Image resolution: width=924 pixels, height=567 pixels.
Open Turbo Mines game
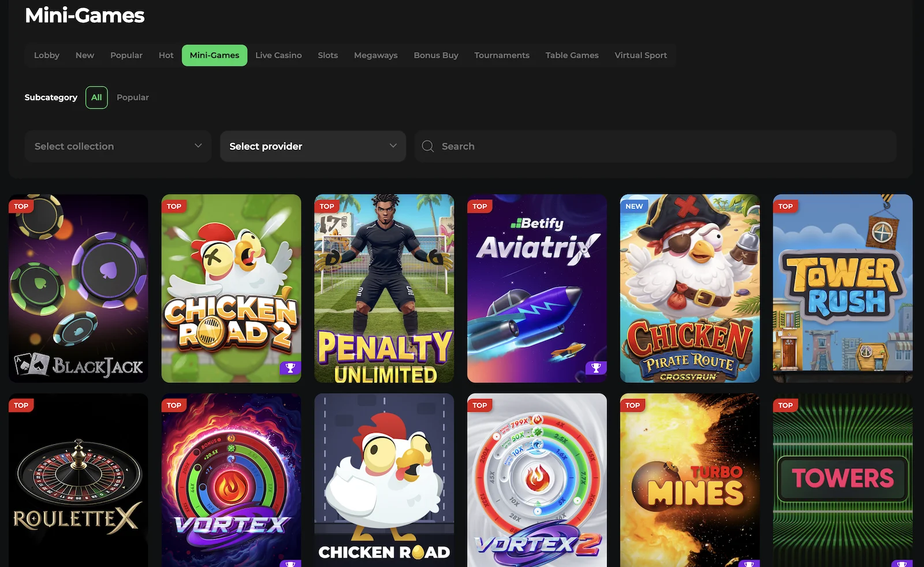pyautogui.click(x=690, y=480)
